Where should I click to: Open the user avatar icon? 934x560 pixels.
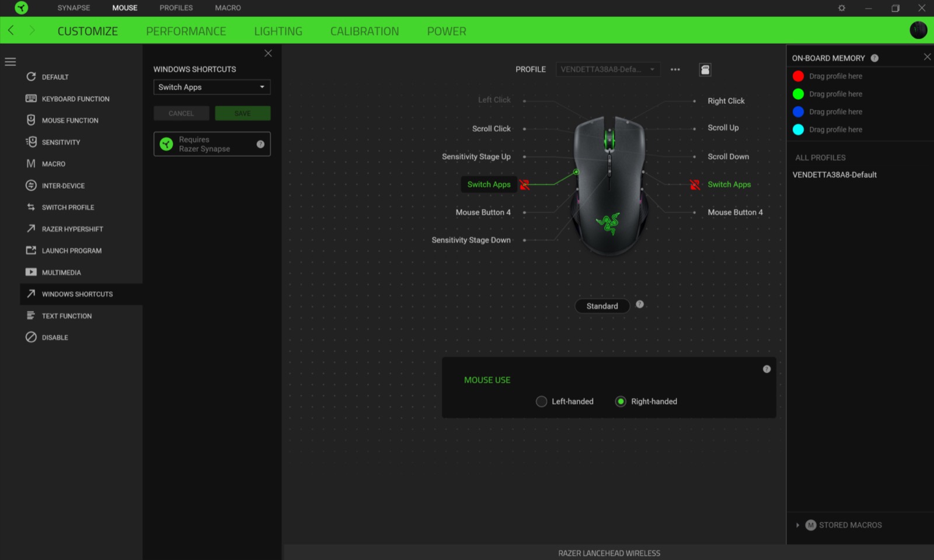918,30
